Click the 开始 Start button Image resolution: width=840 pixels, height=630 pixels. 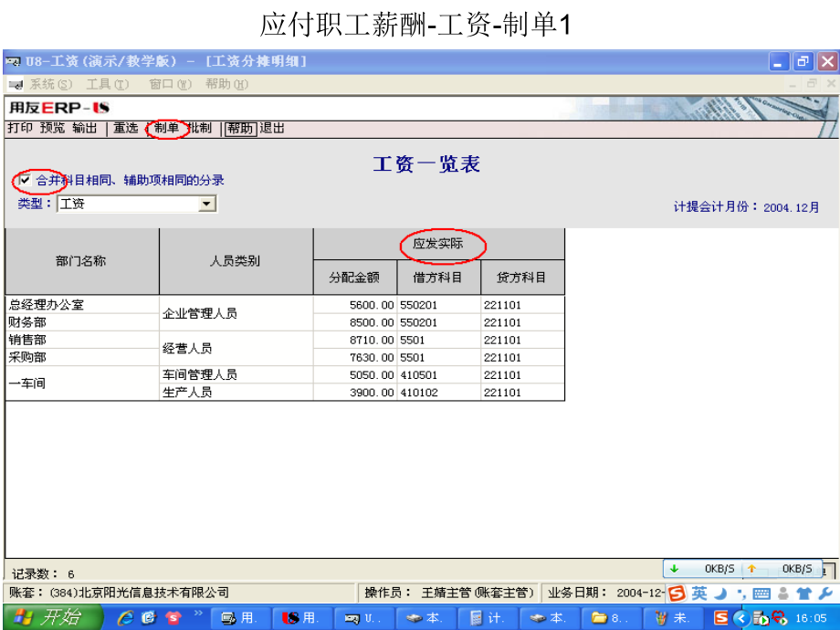coord(52,617)
